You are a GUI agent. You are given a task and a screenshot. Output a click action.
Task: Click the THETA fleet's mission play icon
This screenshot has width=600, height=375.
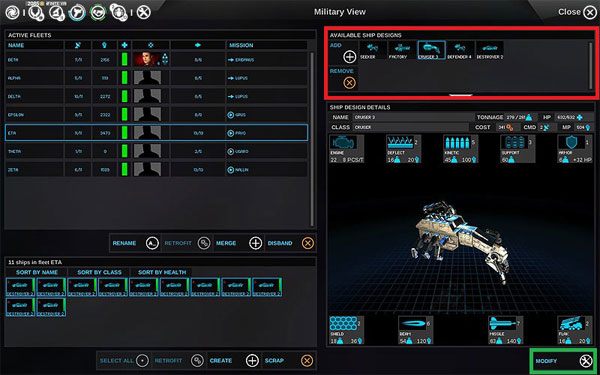(230, 152)
